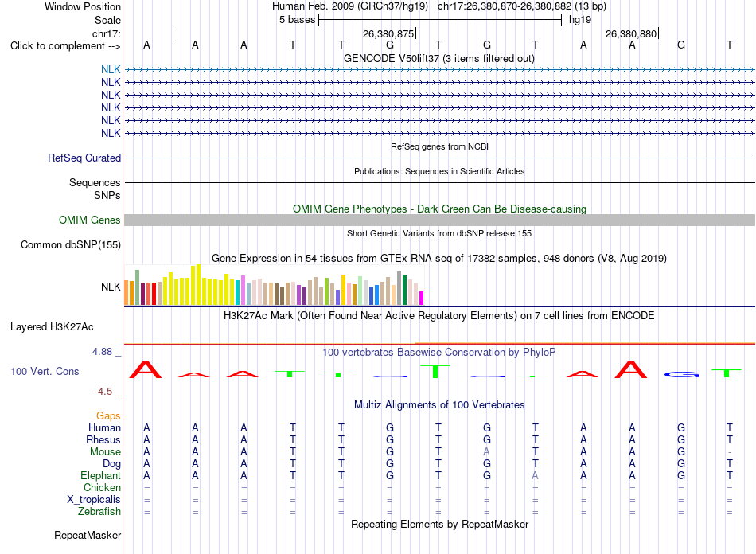Click the Rhesus species label
The height and width of the screenshot is (554, 756).
point(103,440)
